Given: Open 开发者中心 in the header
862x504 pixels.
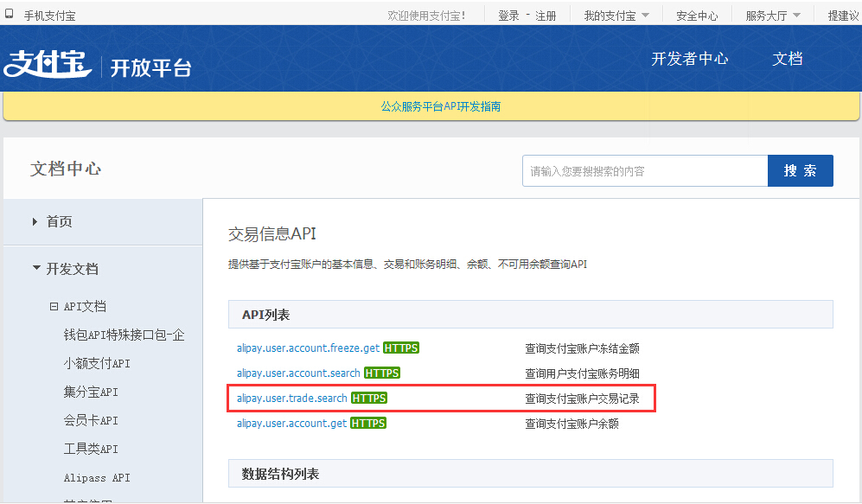Looking at the screenshot, I should click(x=689, y=59).
